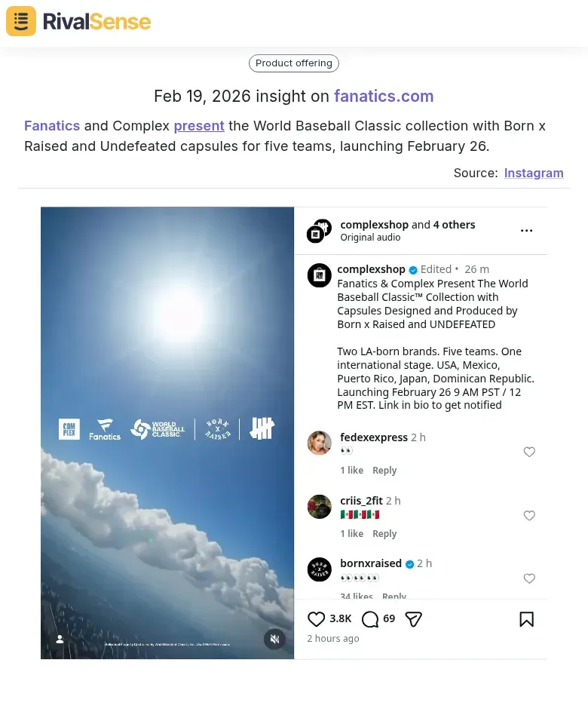
Task: Open the fanatics.com link in the heading
Action: pos(384,97)
